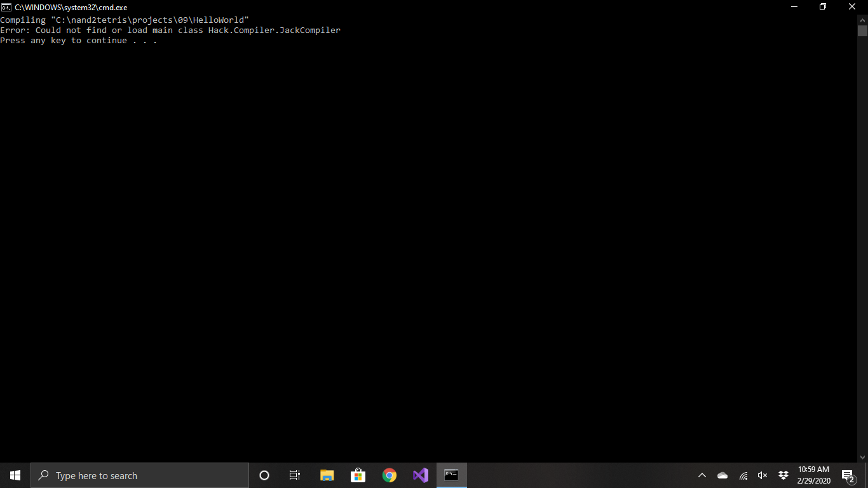Open the clock showing 10:59 AM
Viewport: 868px width, 488px height.
pyautogui.click(x=813, y=475)
